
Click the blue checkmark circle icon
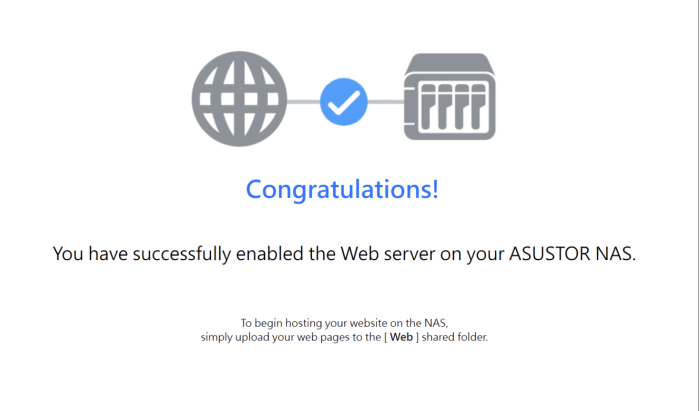[344, 101]
